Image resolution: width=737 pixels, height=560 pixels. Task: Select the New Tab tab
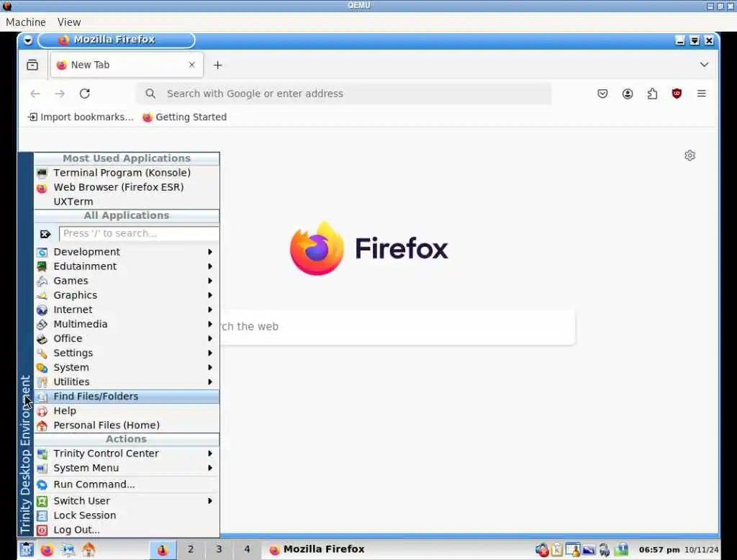(127, 65)
